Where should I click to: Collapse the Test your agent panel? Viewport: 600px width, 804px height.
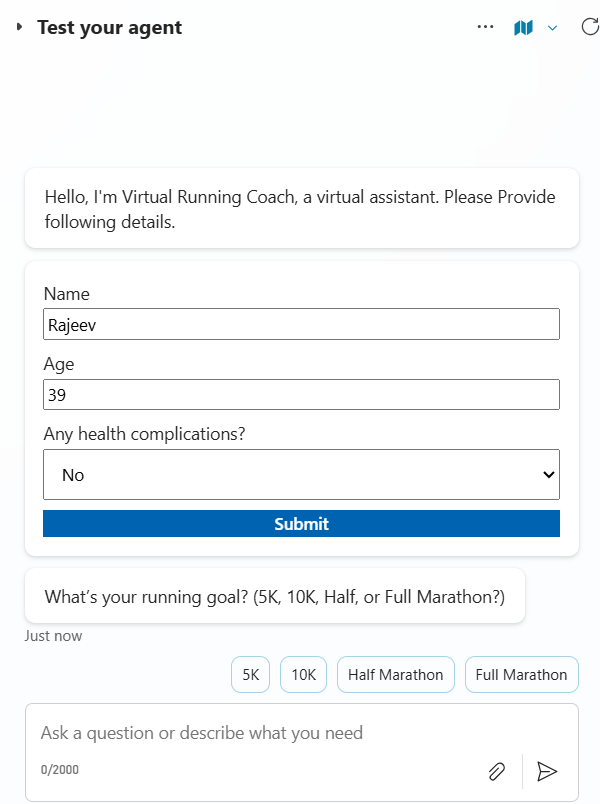point(19,27)
